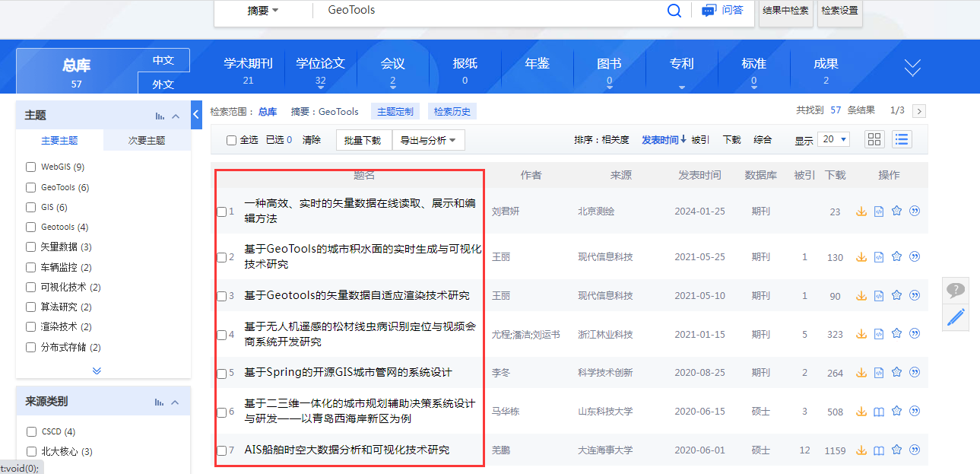Go to next results page arrow

point(919,111)
